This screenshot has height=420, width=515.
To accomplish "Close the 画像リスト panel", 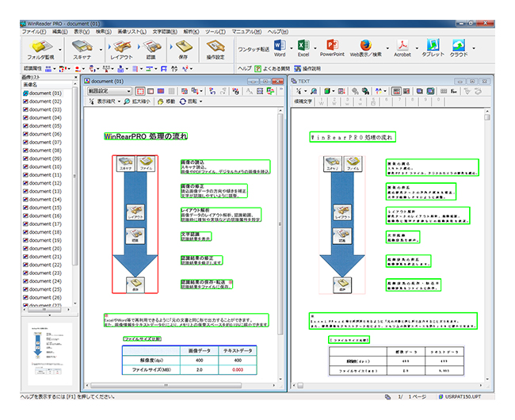I will coord(76,77).
